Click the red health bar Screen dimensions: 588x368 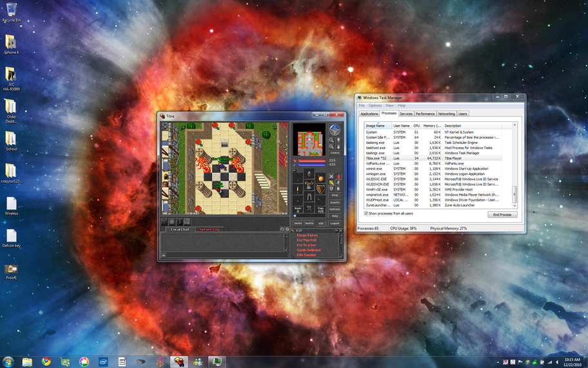point(312,160)
